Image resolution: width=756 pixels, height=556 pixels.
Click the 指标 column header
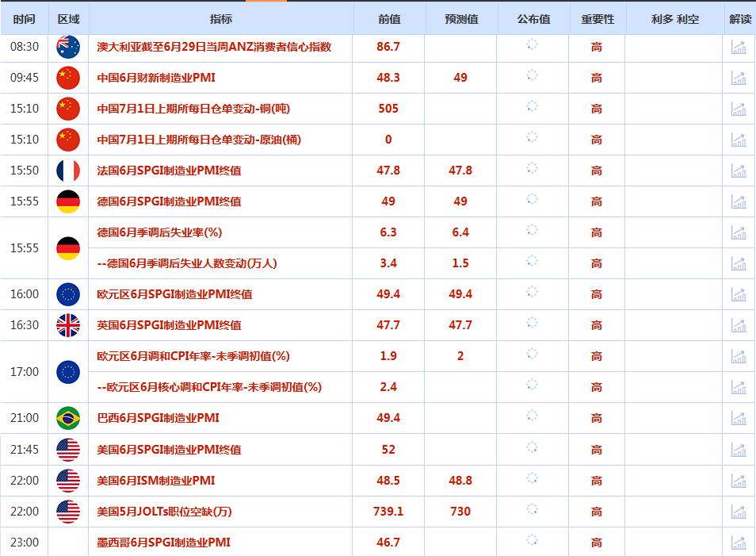coord(221,19)
